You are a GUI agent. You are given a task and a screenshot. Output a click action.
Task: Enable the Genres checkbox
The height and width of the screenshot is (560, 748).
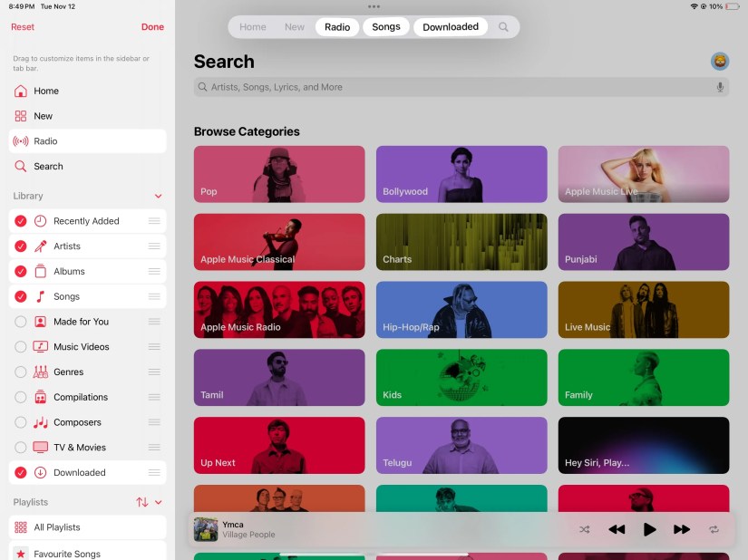[21, 372]
